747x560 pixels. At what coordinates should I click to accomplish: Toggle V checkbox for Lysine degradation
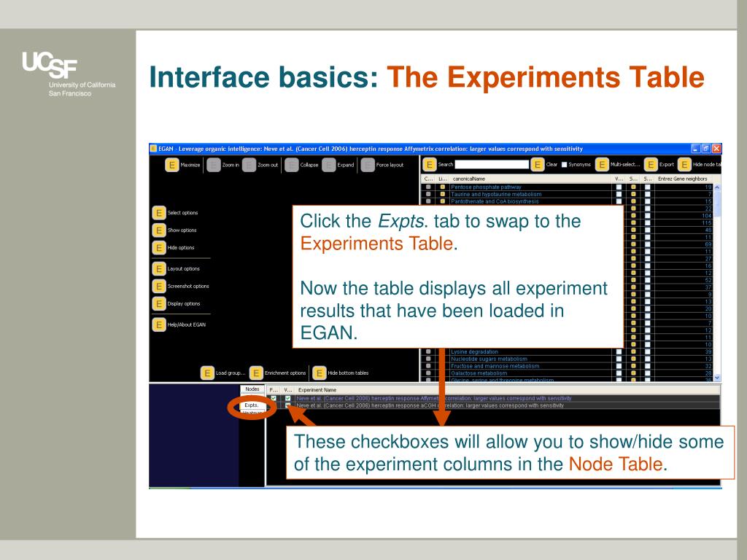tap(619, 352)
